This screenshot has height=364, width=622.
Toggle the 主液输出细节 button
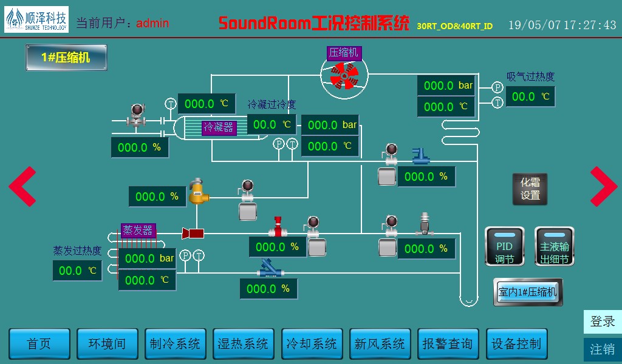(554, 246)
